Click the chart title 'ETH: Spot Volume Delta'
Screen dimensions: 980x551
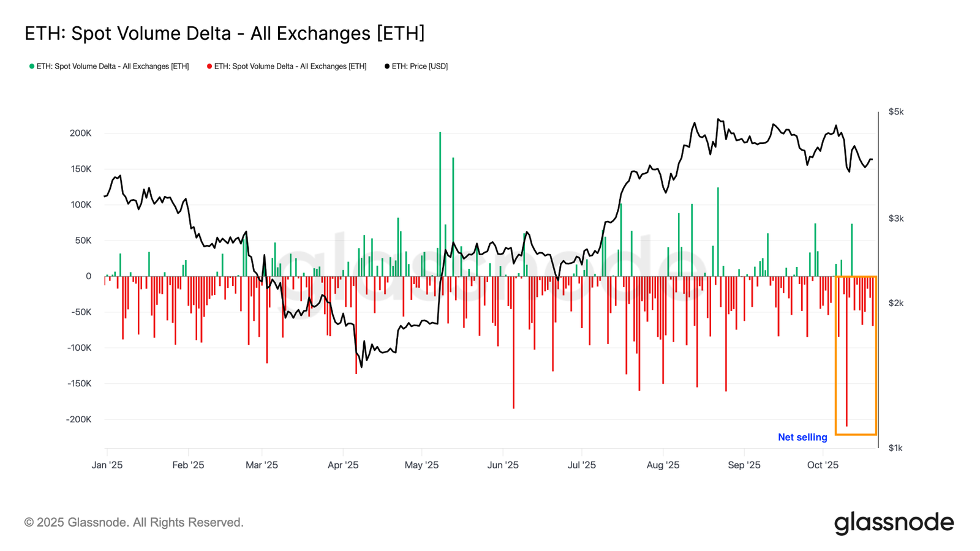pos(224,33)
